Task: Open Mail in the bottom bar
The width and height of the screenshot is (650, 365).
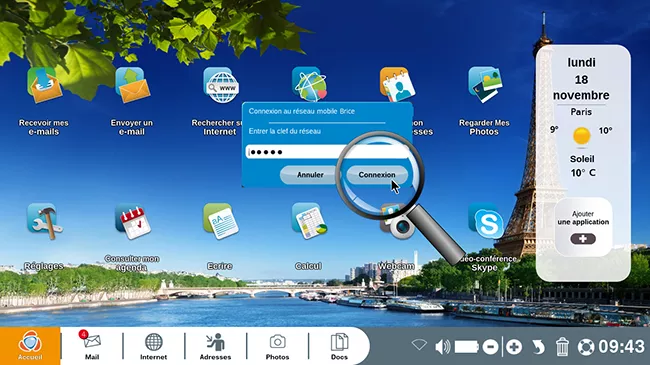Action: click(x=92, y=346)
